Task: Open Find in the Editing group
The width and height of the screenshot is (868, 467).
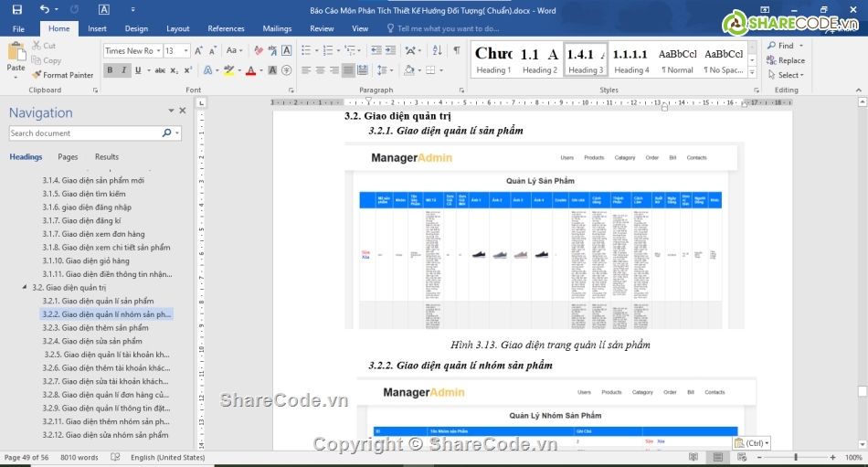Action: point(780,46)
